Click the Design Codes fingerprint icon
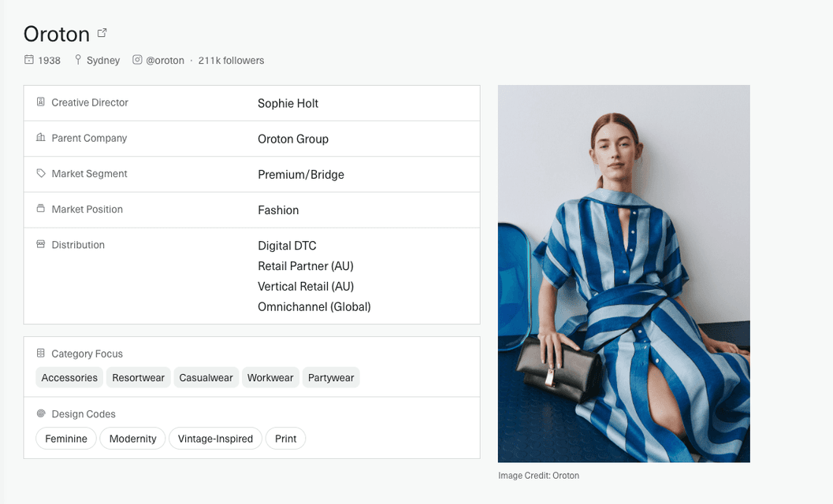833x504 pixels. (41, 413)
